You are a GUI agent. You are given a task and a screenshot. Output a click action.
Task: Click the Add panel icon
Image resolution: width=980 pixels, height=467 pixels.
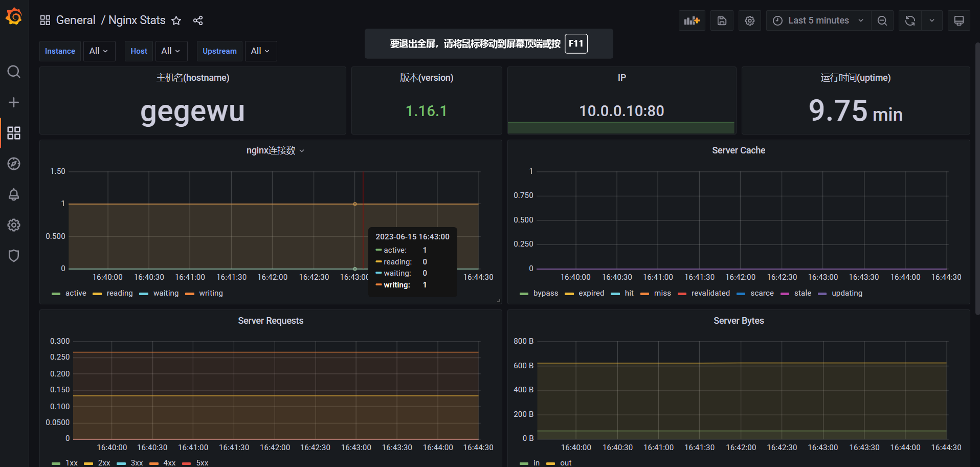point(692,20)
